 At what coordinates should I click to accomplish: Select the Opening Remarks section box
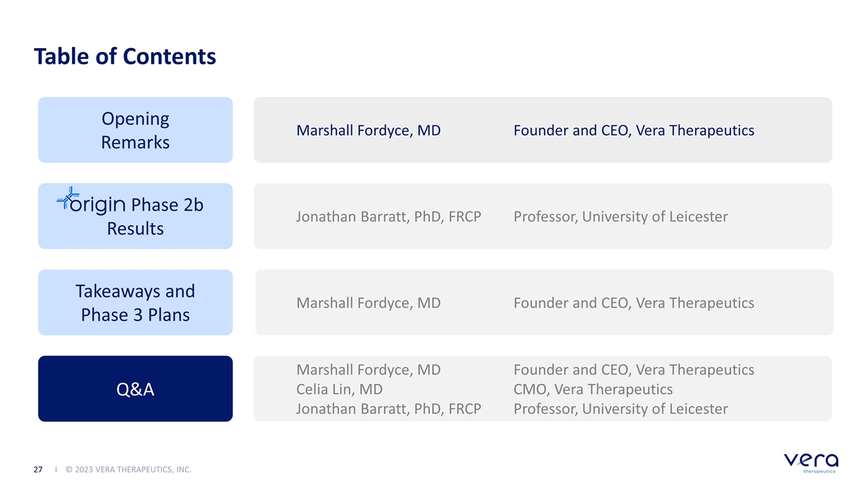135,130
